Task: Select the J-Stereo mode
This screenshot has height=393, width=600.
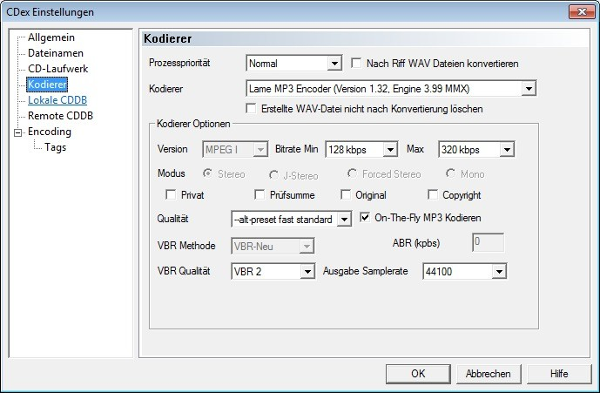Action: 274,175
